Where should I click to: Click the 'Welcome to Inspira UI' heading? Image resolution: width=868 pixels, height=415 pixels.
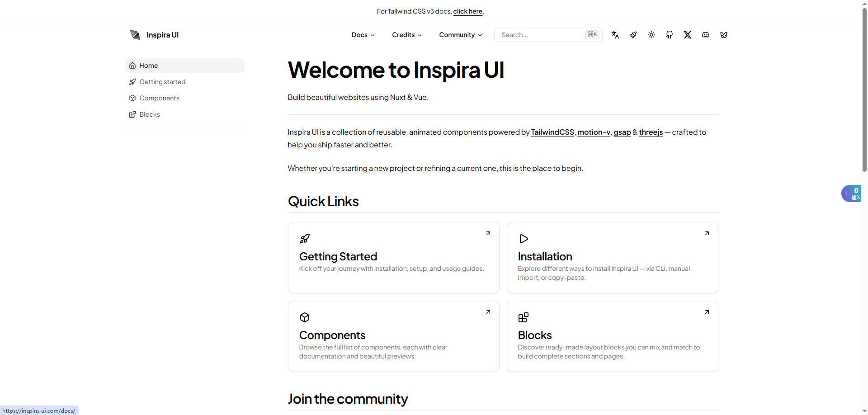[x=396, y=70]
